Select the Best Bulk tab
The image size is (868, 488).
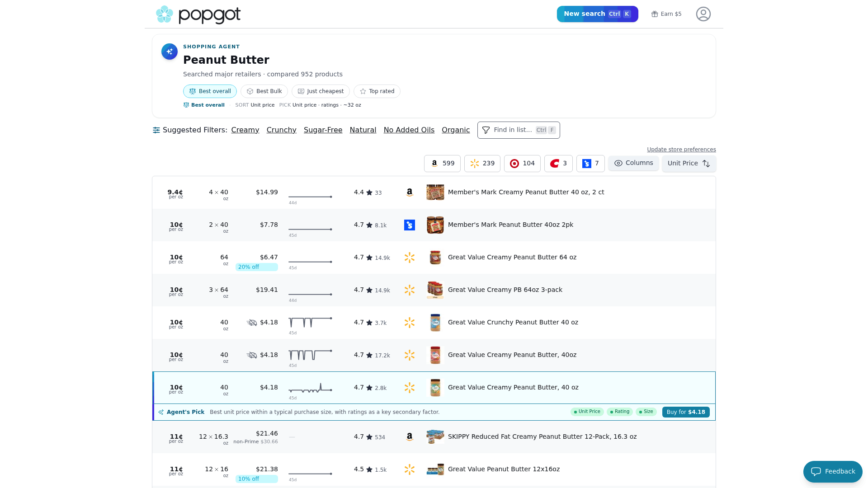(x=264, y=91)
